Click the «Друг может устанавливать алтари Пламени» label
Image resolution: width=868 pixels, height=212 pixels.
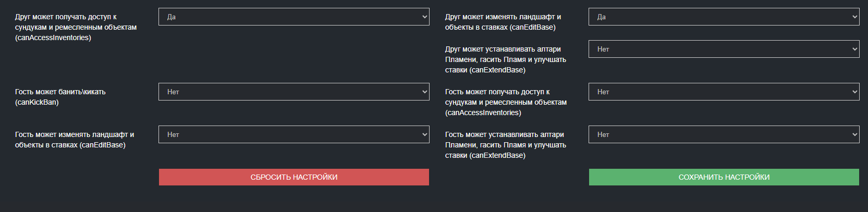click(x=505, y=59)
